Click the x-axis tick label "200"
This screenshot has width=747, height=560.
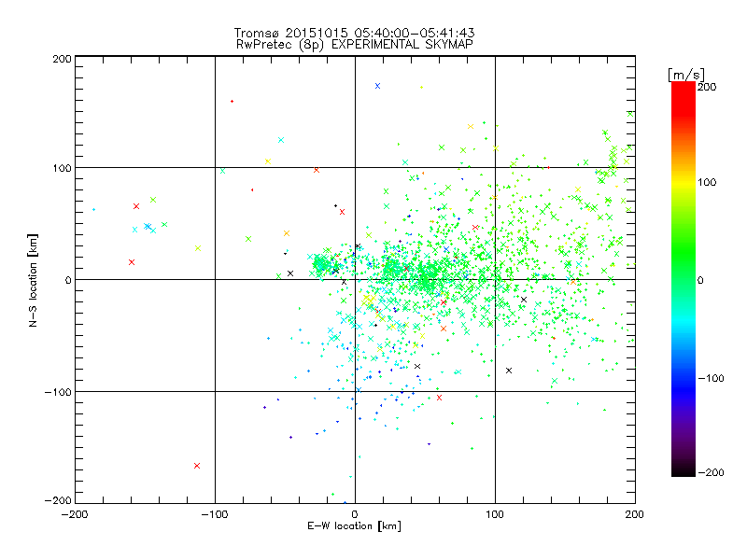635,514
